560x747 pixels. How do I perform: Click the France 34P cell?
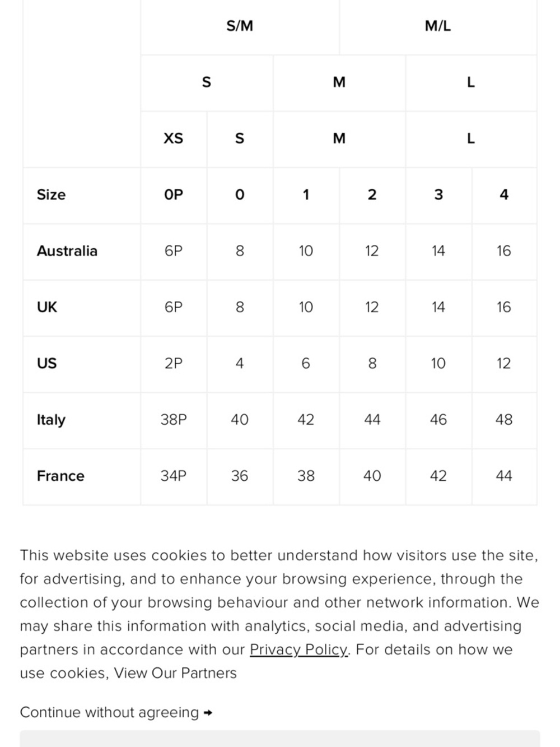174,476
